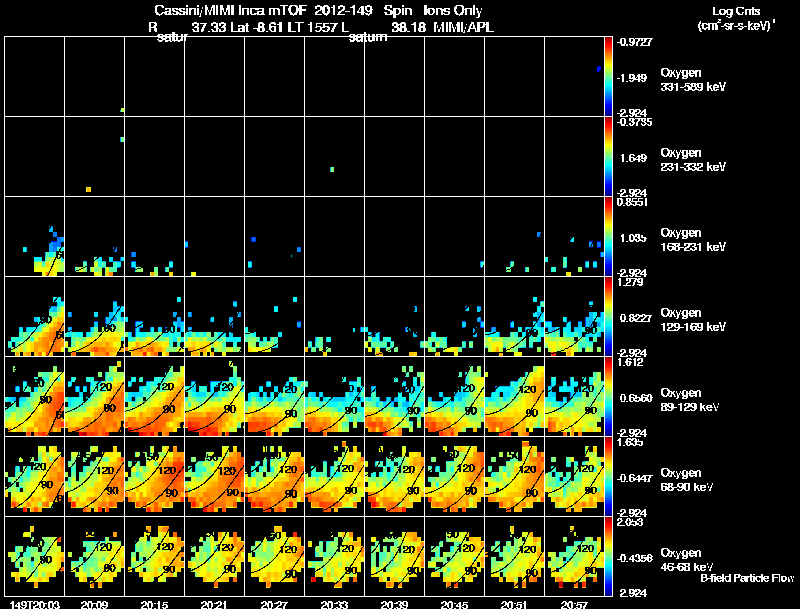Select the 20:21 panel in 68-90 keV row

(215, 476)
